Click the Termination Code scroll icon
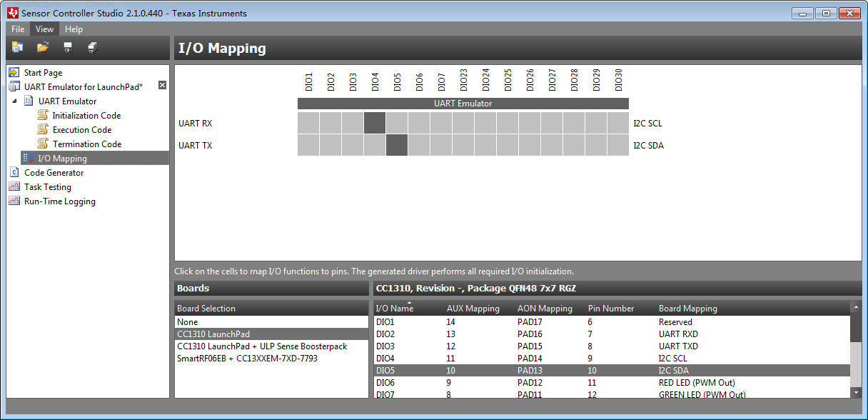 (x=43, y=144)
